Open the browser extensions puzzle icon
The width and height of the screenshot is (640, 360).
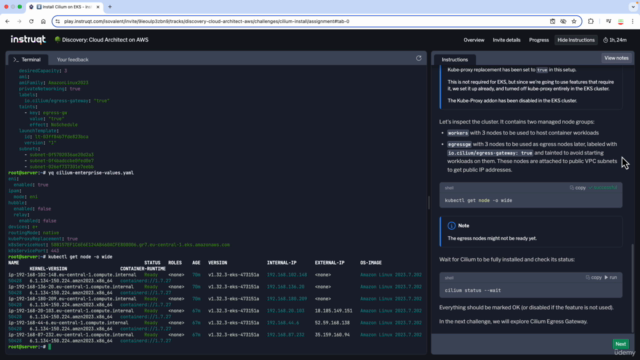click(591, 21)
